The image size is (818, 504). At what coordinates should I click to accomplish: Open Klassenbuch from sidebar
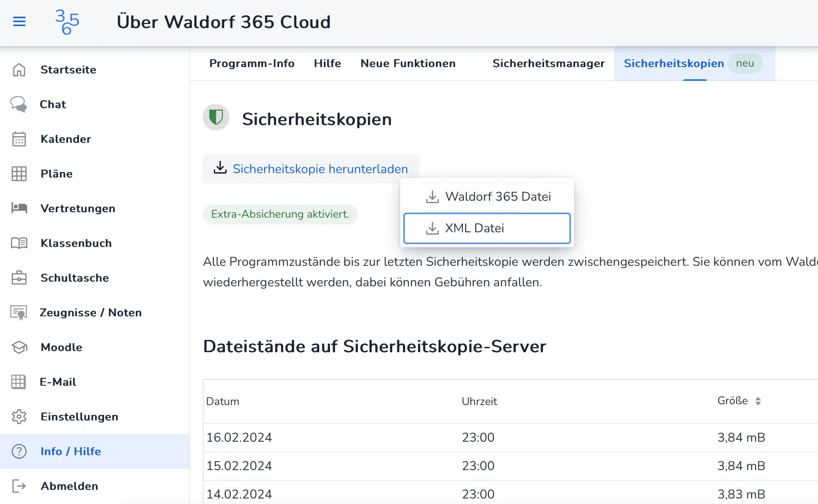point(95,243)
